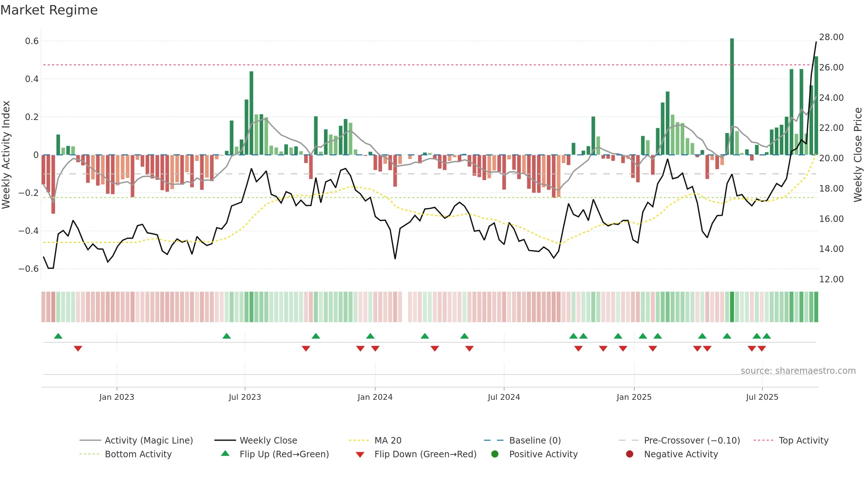Image resolution: width=868 pixels, height=488 pixels.
Task: Click the 28.00 price axis label
Action: [831, 37]
